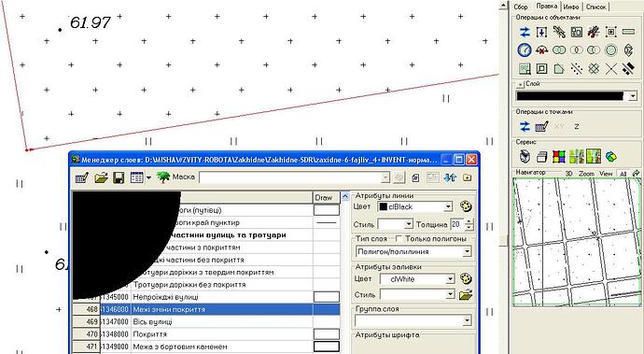Click the green arrow icon in Navigator header
Viewport: 644px width, 354px height.
click(637, 174)
